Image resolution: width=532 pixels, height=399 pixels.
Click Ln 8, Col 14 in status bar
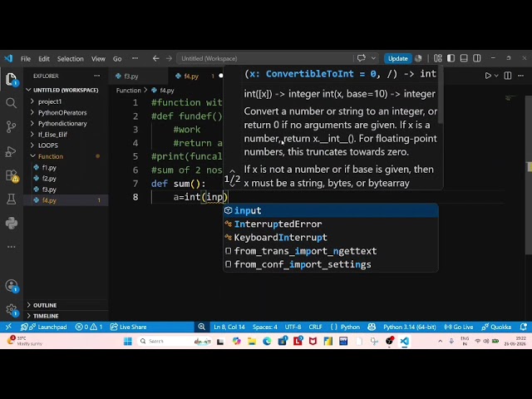pyautogui.click(x=229, y=327)
